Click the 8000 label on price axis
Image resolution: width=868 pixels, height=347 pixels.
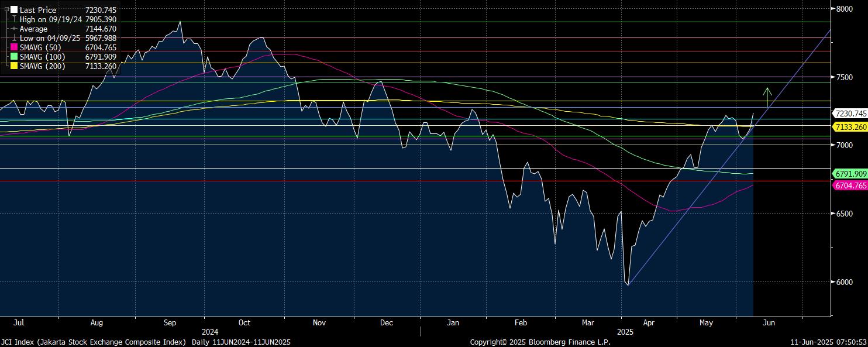[845, 9]
